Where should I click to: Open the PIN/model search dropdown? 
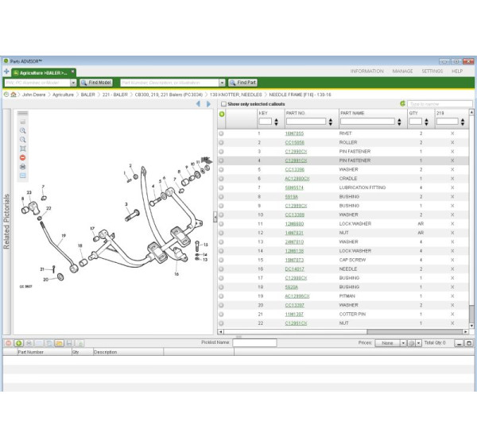tap(74, 83)
